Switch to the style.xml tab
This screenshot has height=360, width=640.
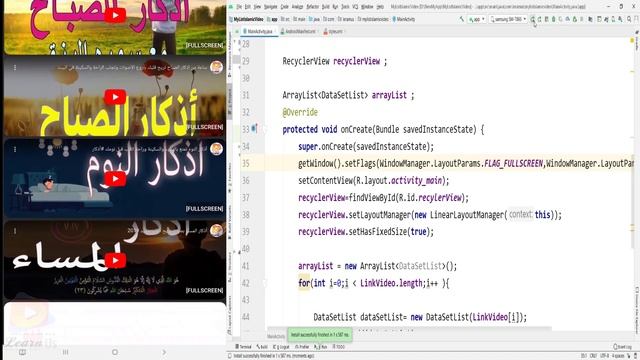(x=335, y=31)
